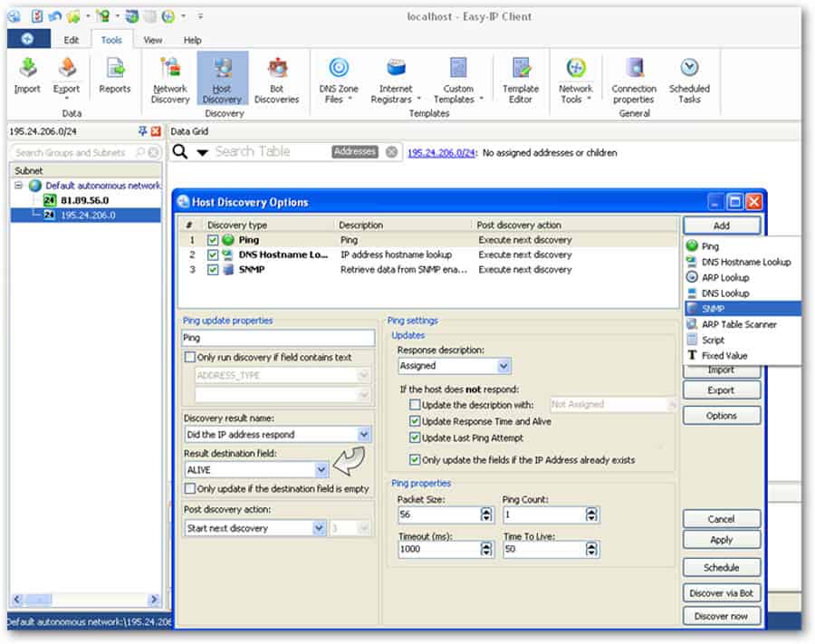Choose Script from the Add menu

click(742, 340)
